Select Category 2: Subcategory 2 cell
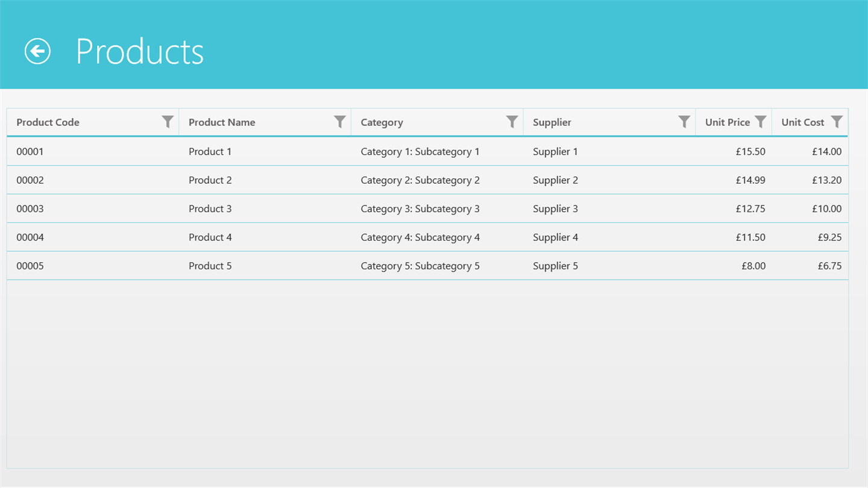The width and height of the screenshot is (868, 488). [x=437, y=180]
